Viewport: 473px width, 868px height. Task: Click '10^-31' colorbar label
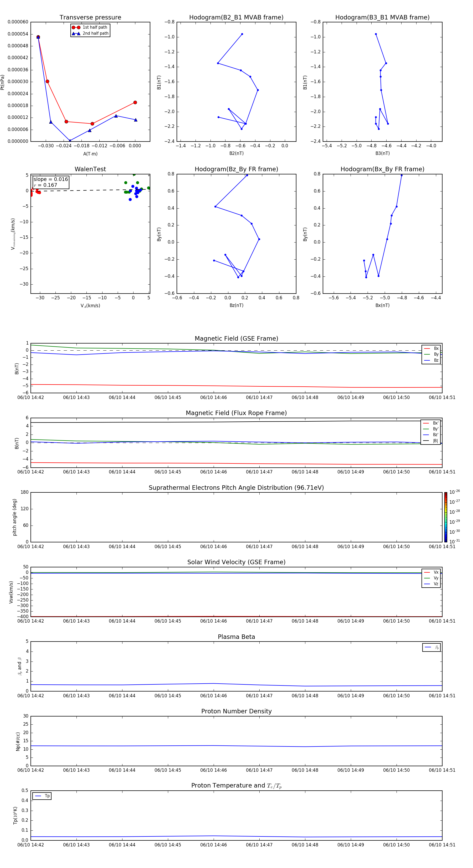[x=455, y=542]
